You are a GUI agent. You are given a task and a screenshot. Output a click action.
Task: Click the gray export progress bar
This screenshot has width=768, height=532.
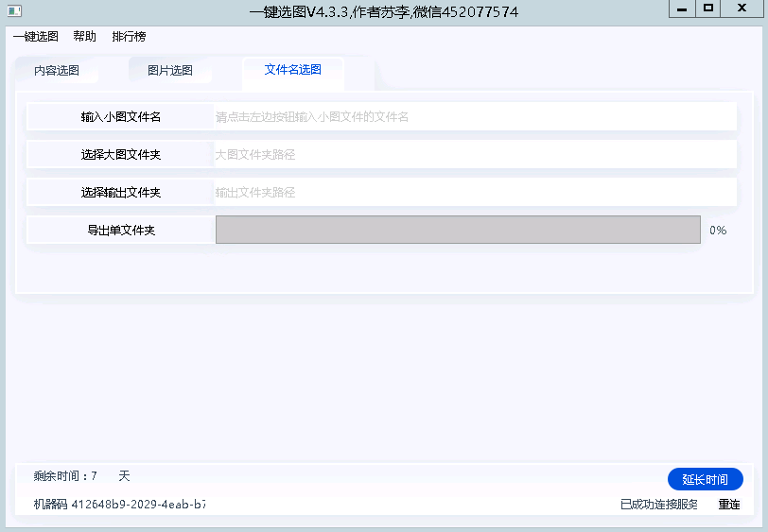[458, 230]
